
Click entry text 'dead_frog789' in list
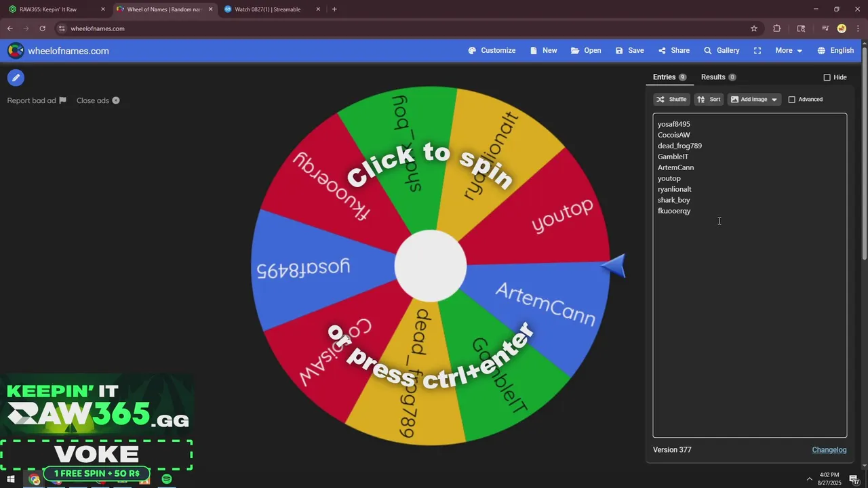coord(679,146)
